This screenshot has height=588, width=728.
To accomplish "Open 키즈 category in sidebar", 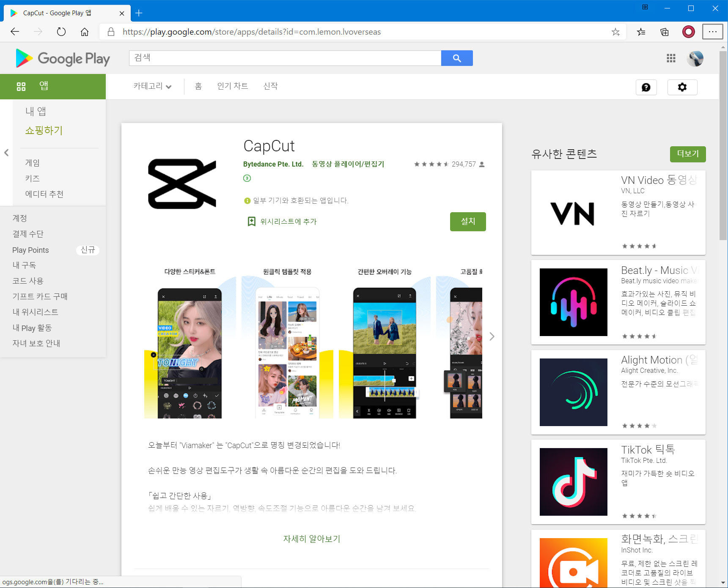I will 33,179.
